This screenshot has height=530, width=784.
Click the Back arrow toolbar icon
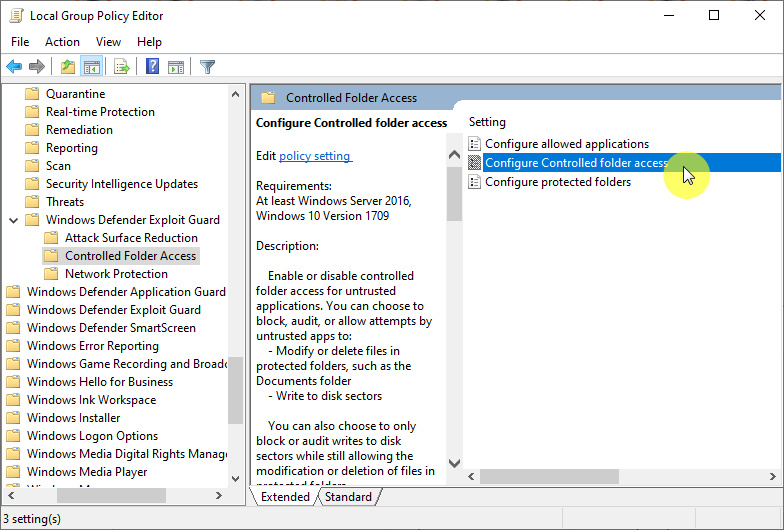point(14,67)
